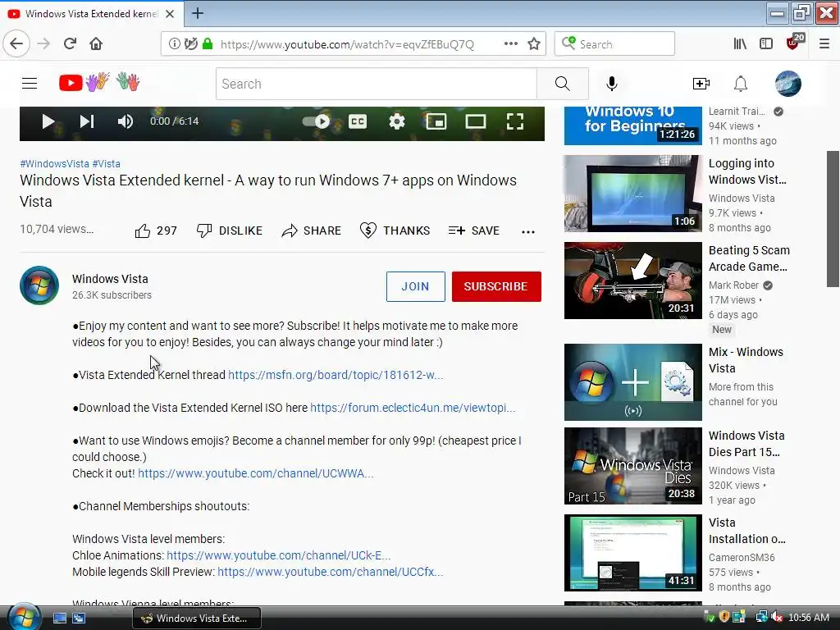View site information icon

(175, 44)
